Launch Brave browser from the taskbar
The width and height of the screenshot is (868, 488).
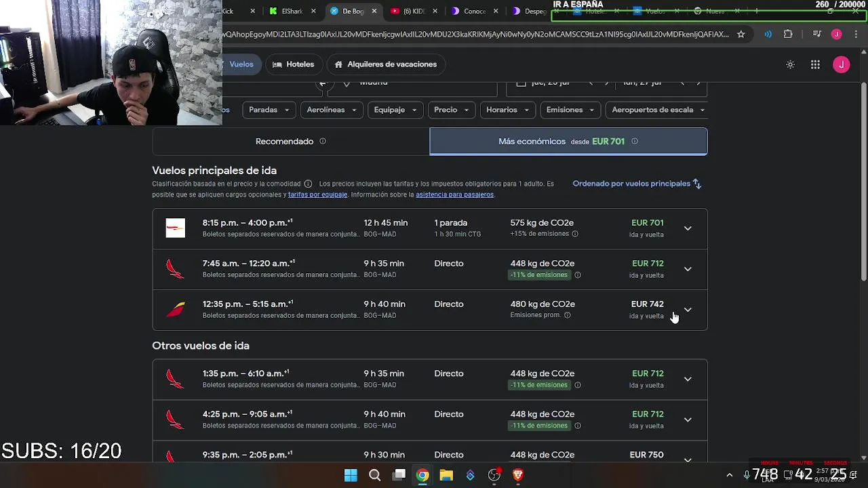[518, 475]
